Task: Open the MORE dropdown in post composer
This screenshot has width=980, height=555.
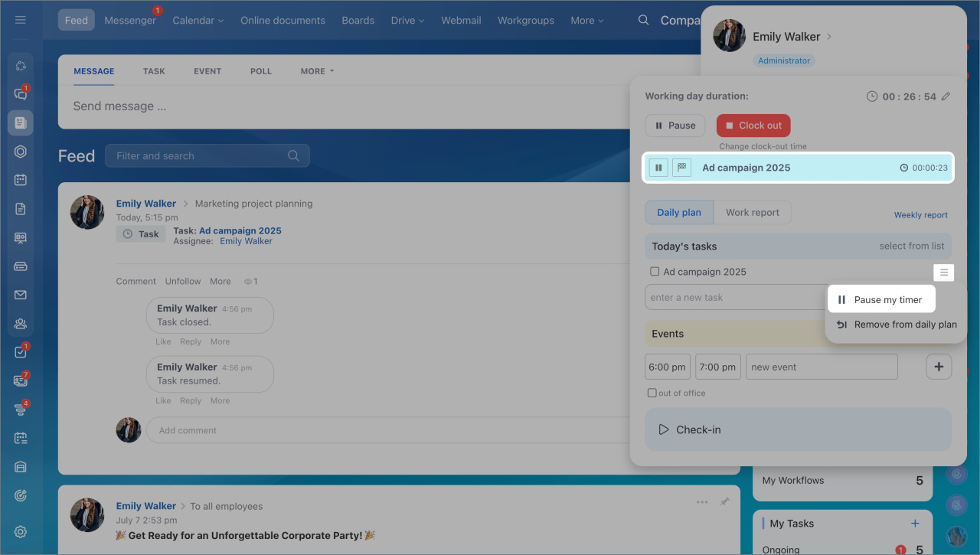Action: click(x=317, y=71)
